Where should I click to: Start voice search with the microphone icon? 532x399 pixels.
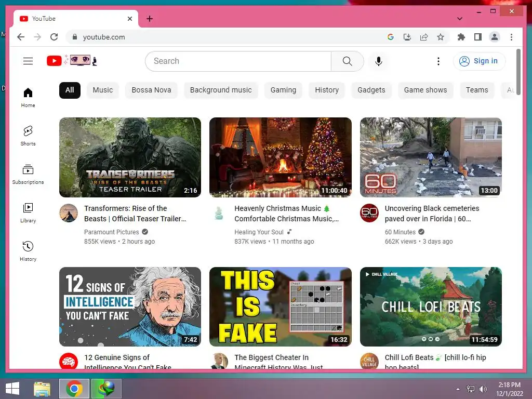(379, 61)
